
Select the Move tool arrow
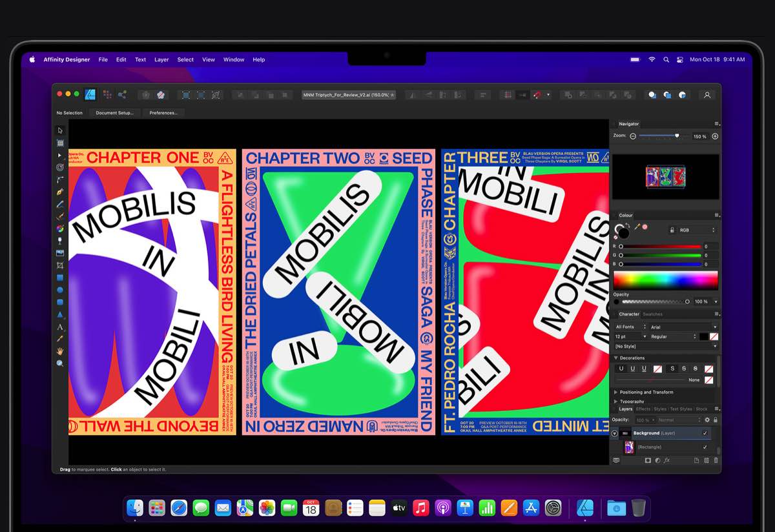click(x=60, y=130)
